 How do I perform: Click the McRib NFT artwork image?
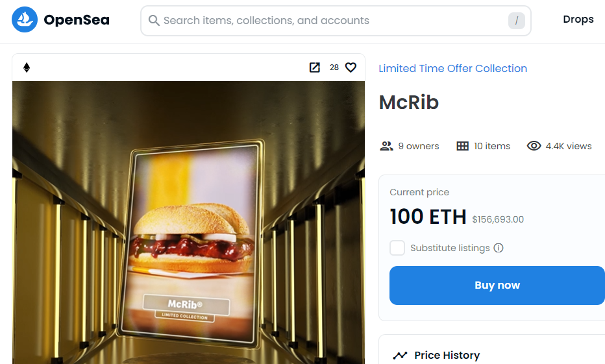point(188,223)
